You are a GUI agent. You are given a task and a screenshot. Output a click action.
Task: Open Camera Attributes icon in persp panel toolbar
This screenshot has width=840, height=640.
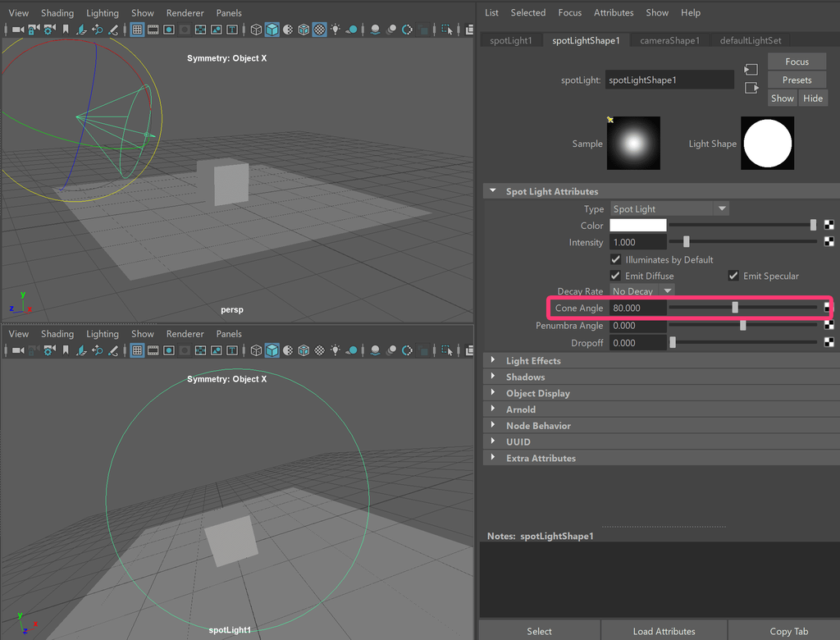[x=50, y=30]
